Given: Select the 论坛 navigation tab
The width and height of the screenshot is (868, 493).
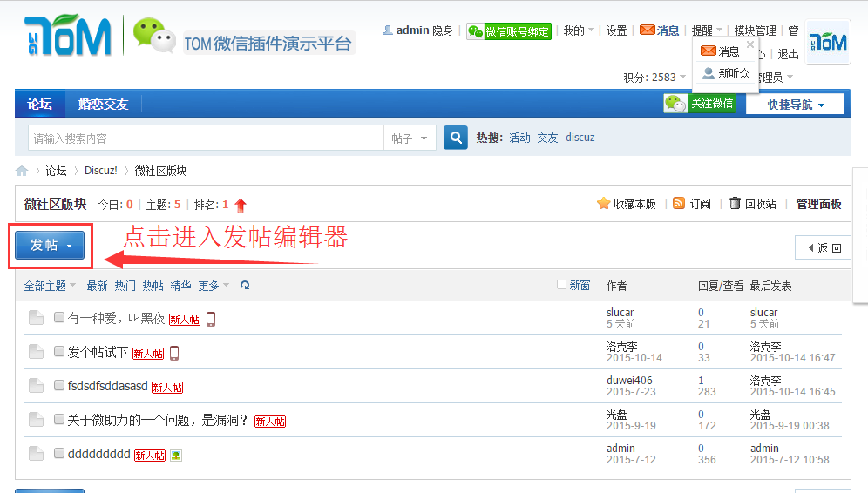Looking at the screenshot, I should point(39,104).
